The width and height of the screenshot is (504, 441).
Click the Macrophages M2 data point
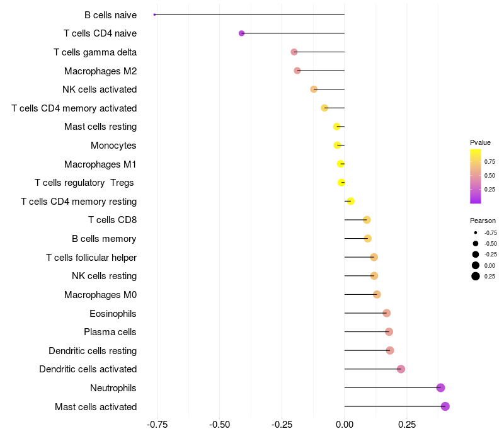(x=297, y=71)
